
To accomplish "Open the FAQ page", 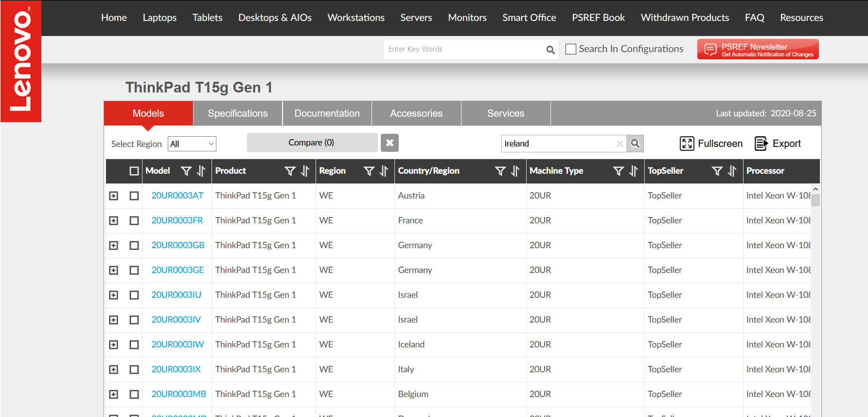I will click(x=754, y=18).
